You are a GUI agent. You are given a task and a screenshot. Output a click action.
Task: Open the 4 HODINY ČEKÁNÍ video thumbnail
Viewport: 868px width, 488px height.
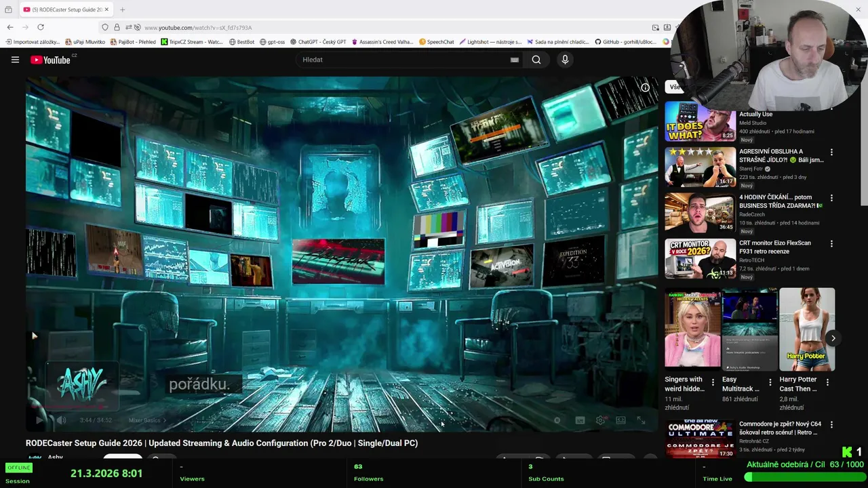(x=700, y=213)
